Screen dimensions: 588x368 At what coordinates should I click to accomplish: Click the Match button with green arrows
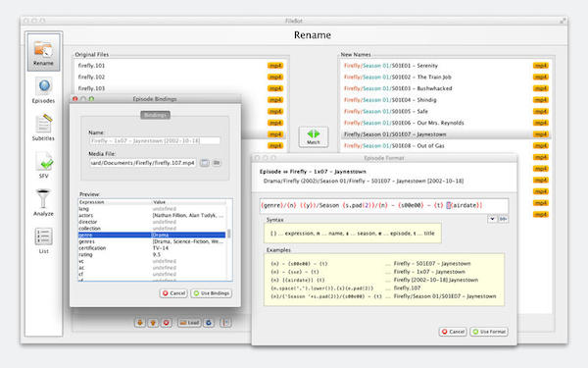click(x=314, y=136)
